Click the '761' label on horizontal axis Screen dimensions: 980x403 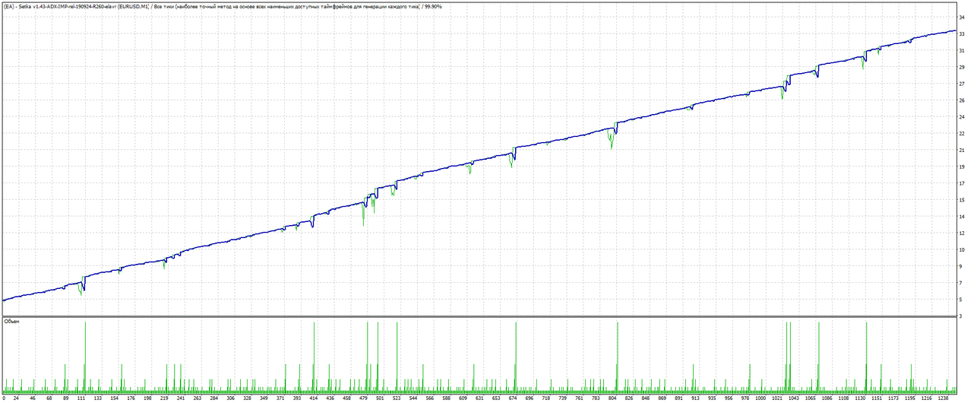[577, 398]
